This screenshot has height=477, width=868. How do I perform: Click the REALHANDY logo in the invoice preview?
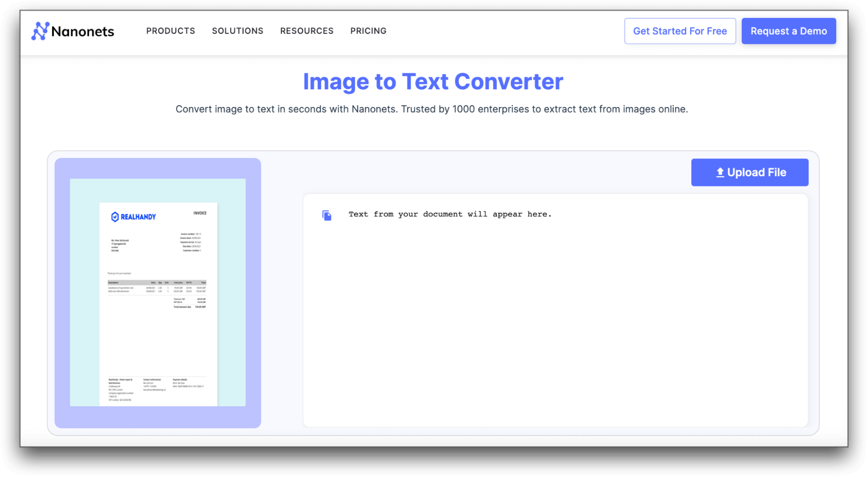point(134,217)
